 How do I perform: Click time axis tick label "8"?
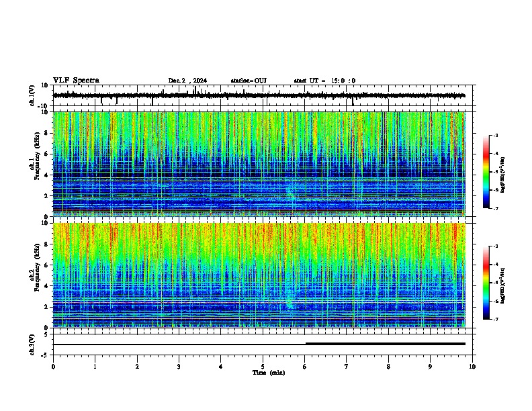click(388, 367)
